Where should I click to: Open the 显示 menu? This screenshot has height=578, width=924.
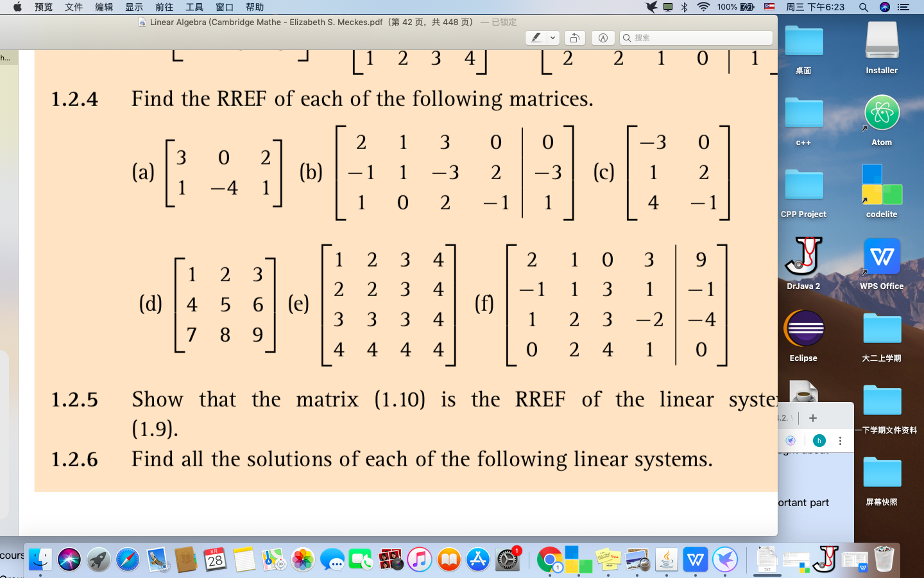coord(134,7)
